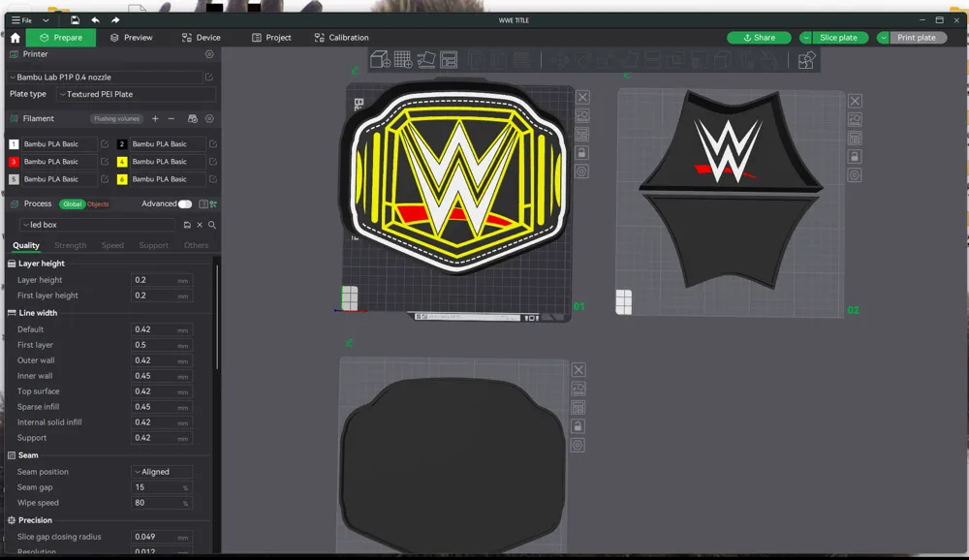Change Seam position using its dropdown
The image size is (969, 560).
162,472
